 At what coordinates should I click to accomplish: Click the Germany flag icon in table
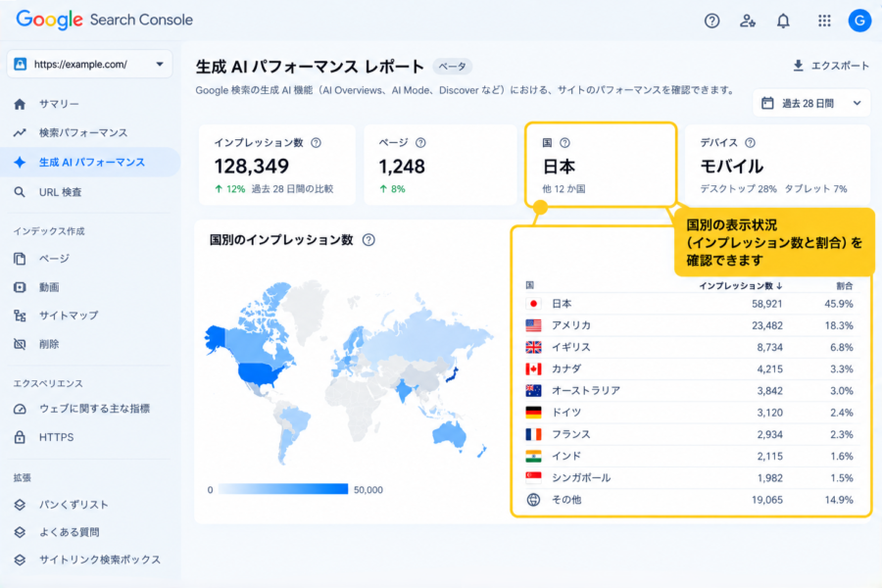[533, 413]
